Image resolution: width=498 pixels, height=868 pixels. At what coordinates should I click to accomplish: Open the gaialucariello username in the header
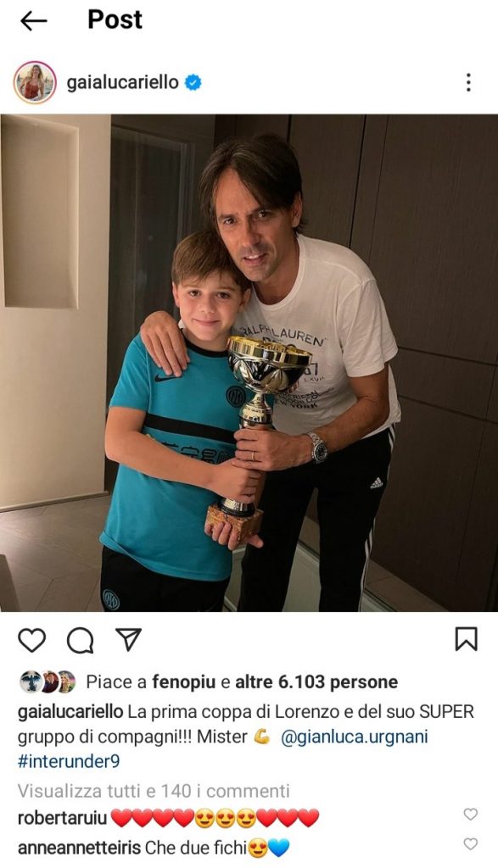[122, 82]
